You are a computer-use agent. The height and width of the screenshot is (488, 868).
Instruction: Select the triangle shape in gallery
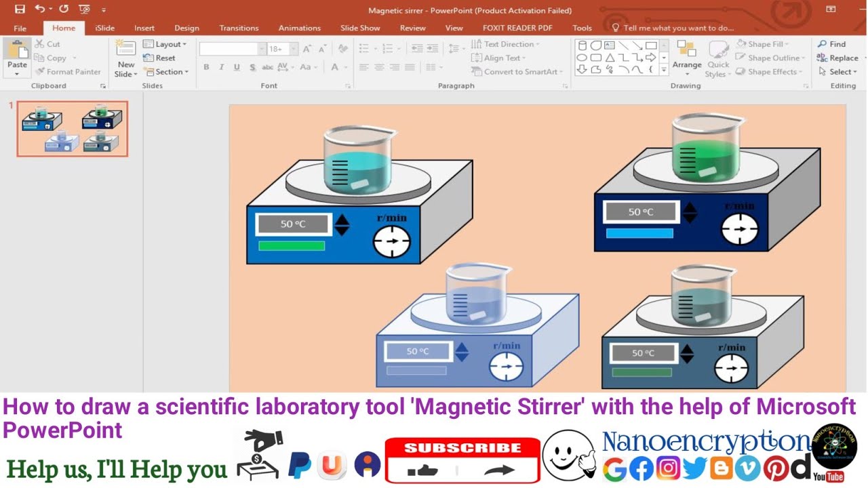[609, 58]
